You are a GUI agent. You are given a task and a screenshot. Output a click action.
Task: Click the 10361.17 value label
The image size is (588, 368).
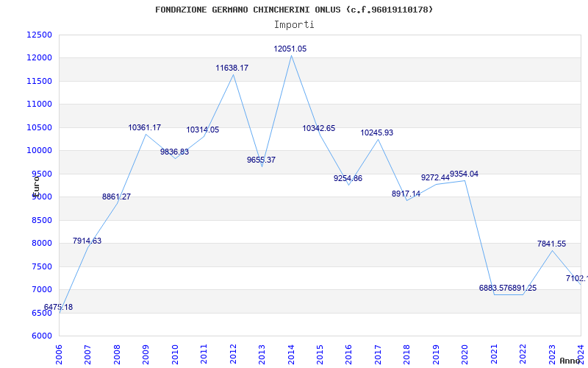tap(144, 127)
